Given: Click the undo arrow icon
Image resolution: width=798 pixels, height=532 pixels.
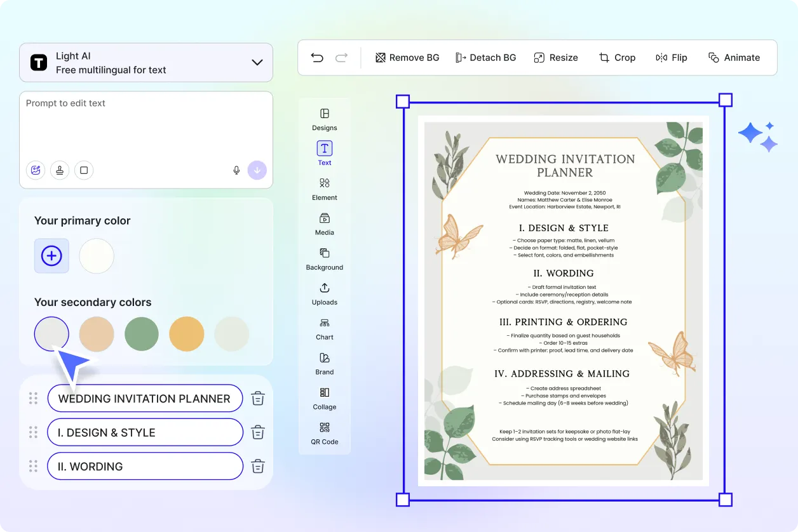Looking at the screenshot, I should tap(317, 58).
